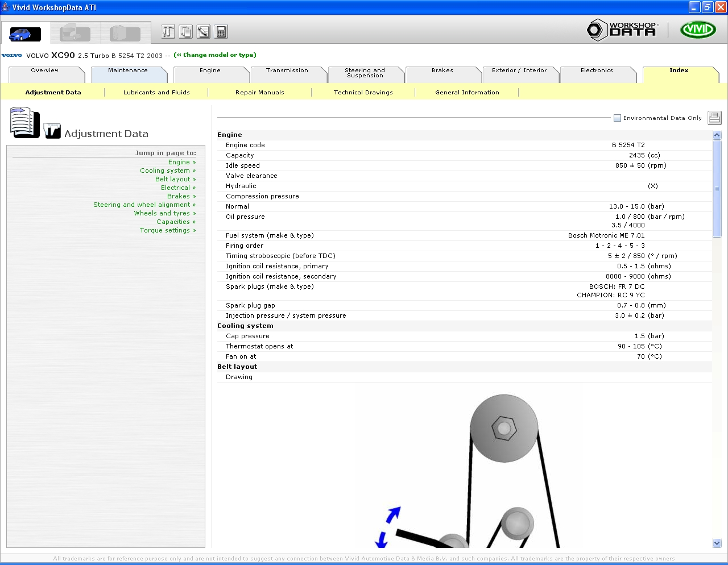Jump to the Brakes section in sidebar
This screenshot has width=728, height=565.
tap(181, 196)
